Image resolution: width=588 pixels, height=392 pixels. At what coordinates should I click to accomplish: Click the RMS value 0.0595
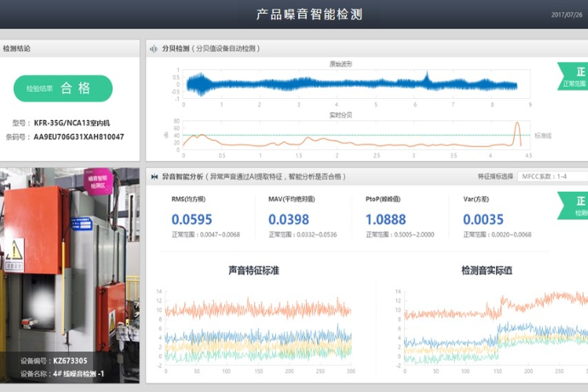192,220
